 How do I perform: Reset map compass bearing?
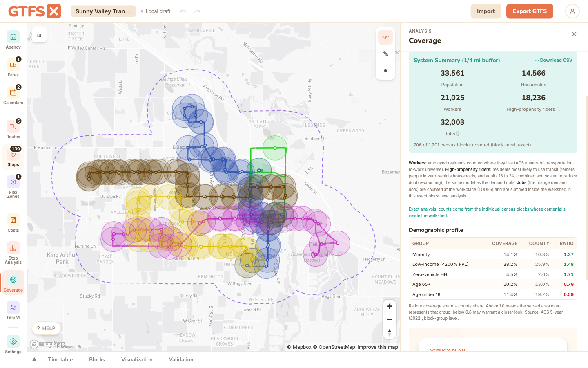coord(390,332)
